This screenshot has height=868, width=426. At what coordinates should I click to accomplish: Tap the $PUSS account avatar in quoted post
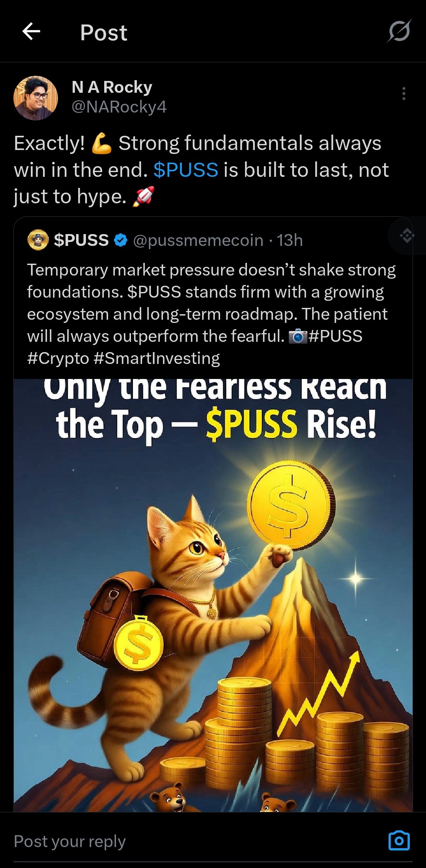click(x=38, y=240)
